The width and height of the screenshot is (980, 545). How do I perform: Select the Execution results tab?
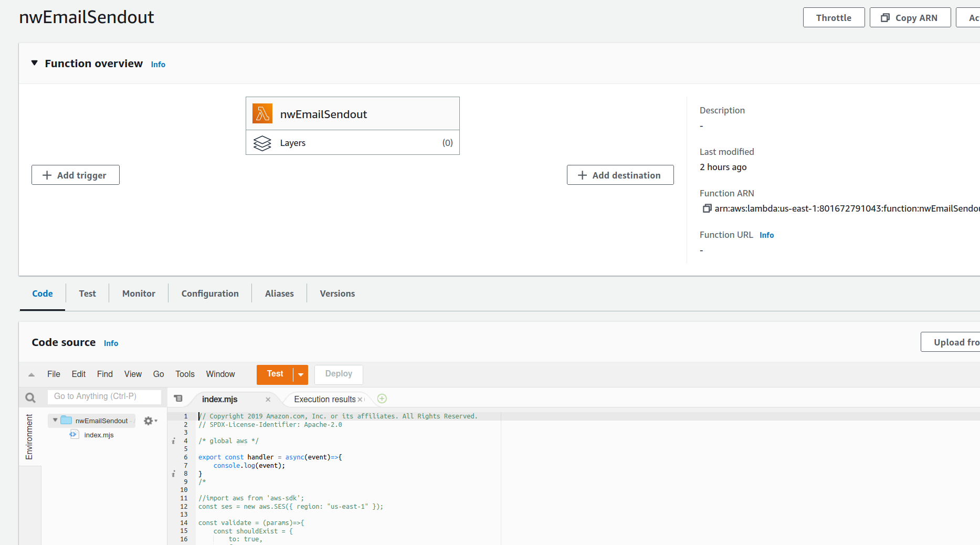pos(325,400)
